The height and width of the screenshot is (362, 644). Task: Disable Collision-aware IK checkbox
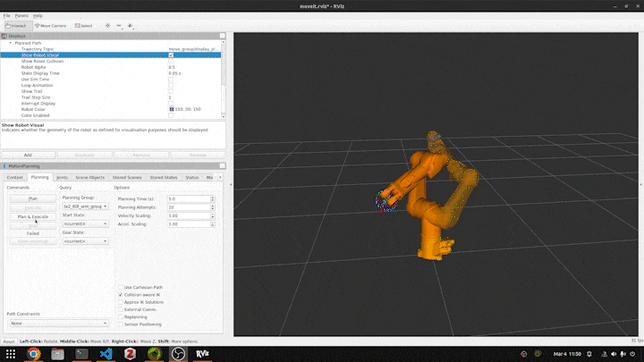click(122, 295)
